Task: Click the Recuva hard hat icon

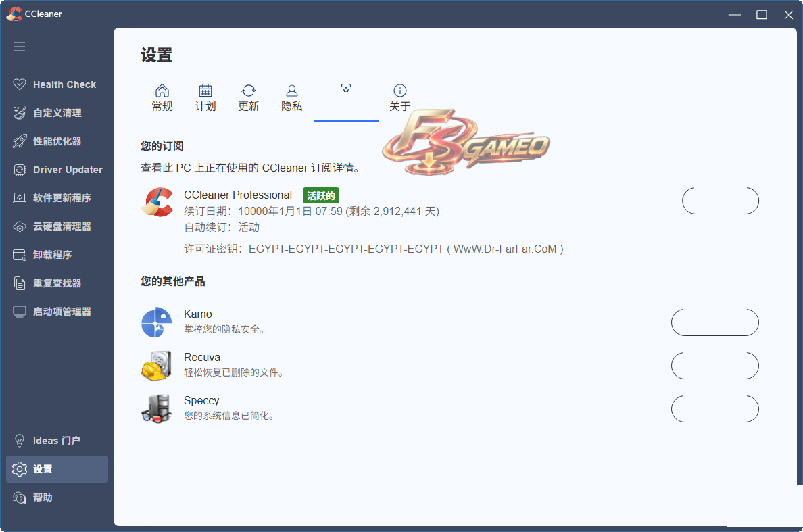Action: pos(156,366)
